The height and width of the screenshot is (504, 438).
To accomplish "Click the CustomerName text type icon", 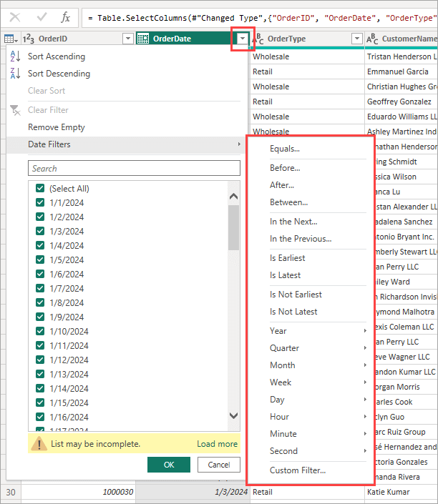I will click(x=372, y=39).
